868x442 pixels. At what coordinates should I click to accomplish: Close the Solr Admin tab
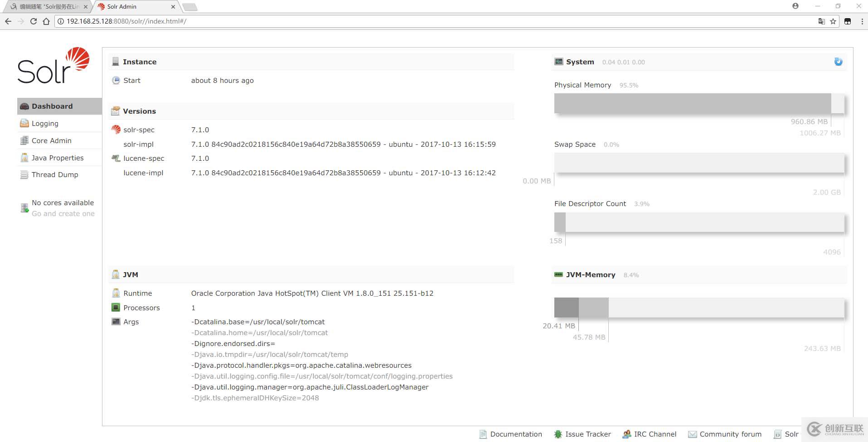(x=173, y=7)
